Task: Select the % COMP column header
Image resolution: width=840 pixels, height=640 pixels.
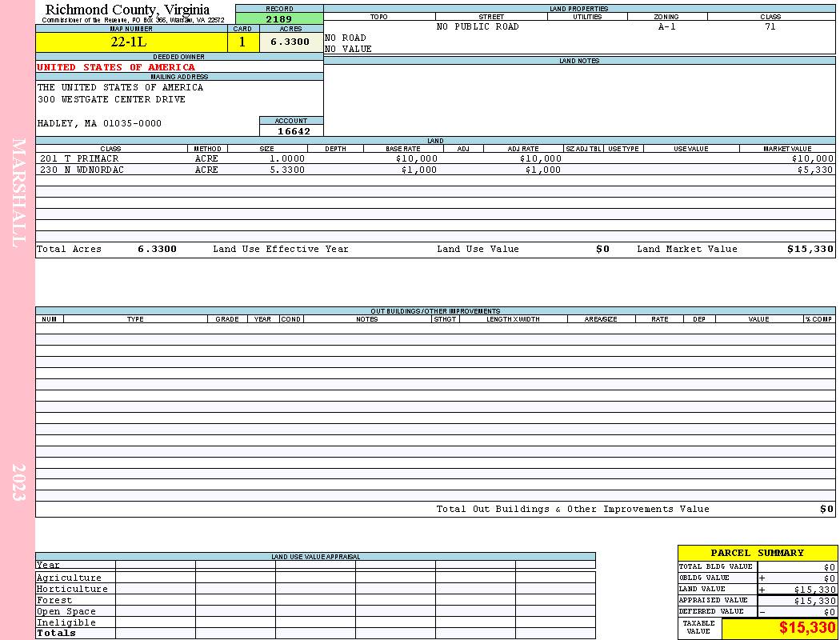Action: tap(819, 319)
